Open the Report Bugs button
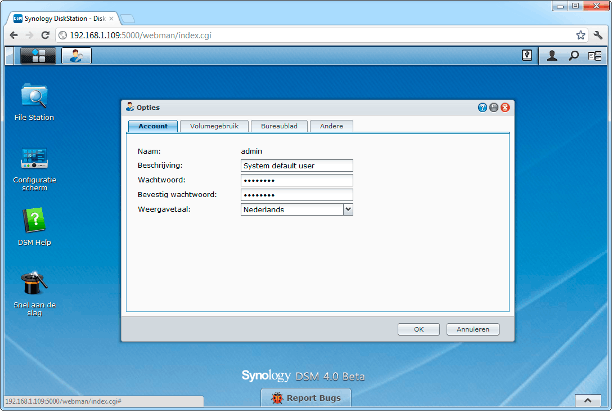This screenshot has width=612, height=411. [306, 398]
